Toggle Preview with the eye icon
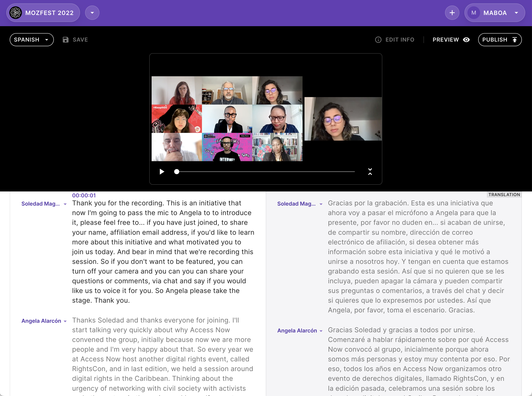The height and width of the screenshot is (396, 532). (x=466, y=39)
